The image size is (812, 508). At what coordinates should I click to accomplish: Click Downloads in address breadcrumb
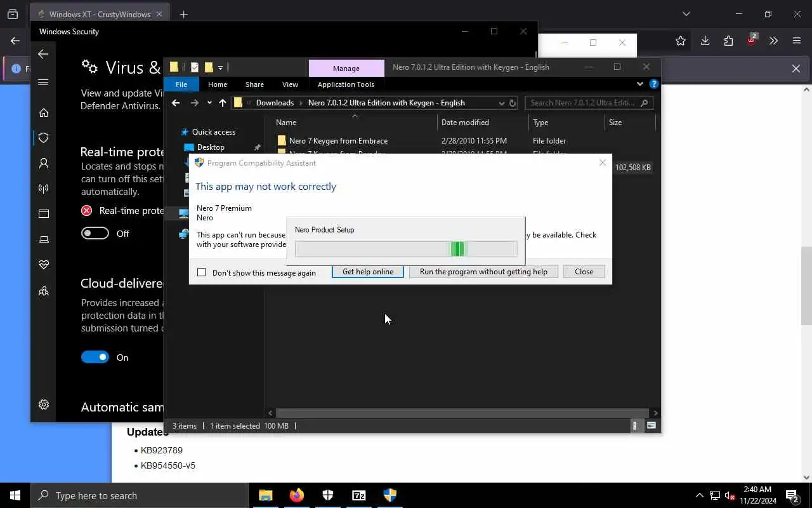coord(275,103)
